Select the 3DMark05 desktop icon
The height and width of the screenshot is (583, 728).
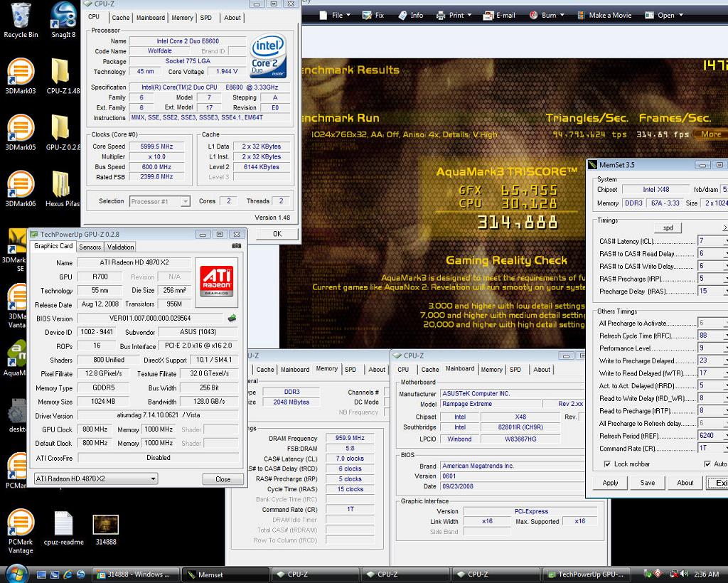click(x=20, y=132)
